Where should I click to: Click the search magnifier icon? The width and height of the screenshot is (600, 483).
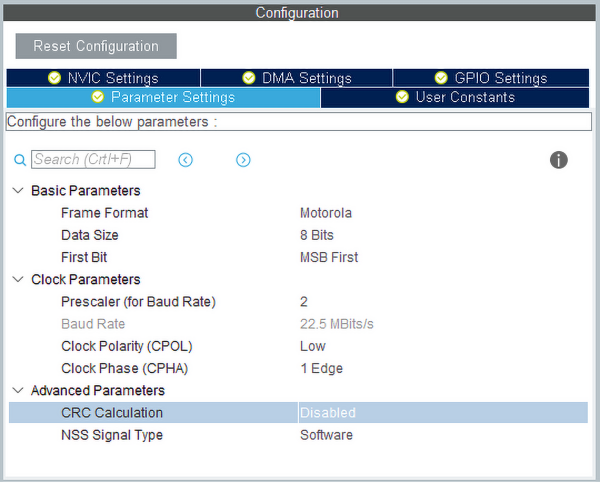19,160
